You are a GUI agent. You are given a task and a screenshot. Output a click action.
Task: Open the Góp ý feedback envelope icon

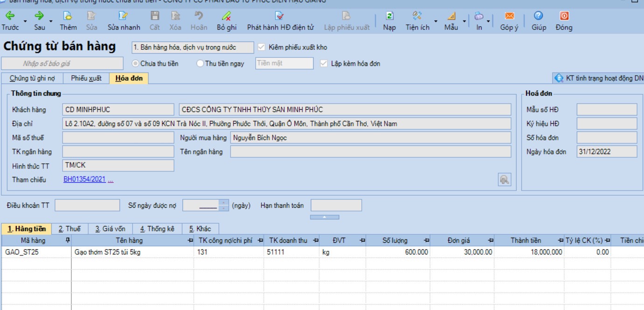[x=509, y=16]
